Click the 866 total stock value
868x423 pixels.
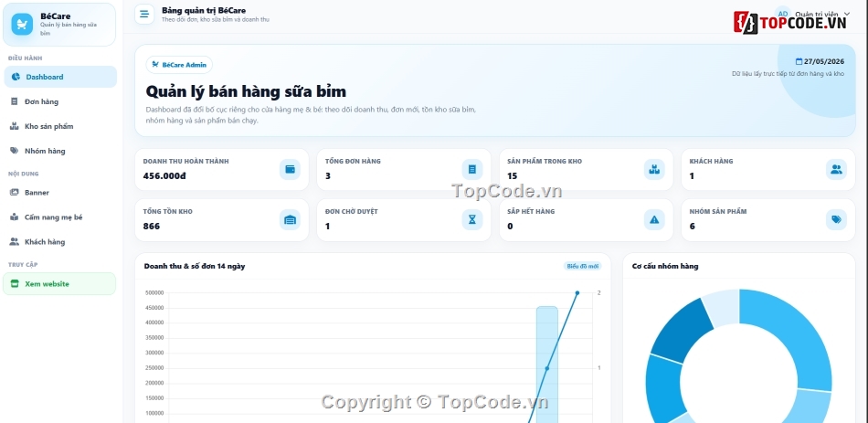152,227
